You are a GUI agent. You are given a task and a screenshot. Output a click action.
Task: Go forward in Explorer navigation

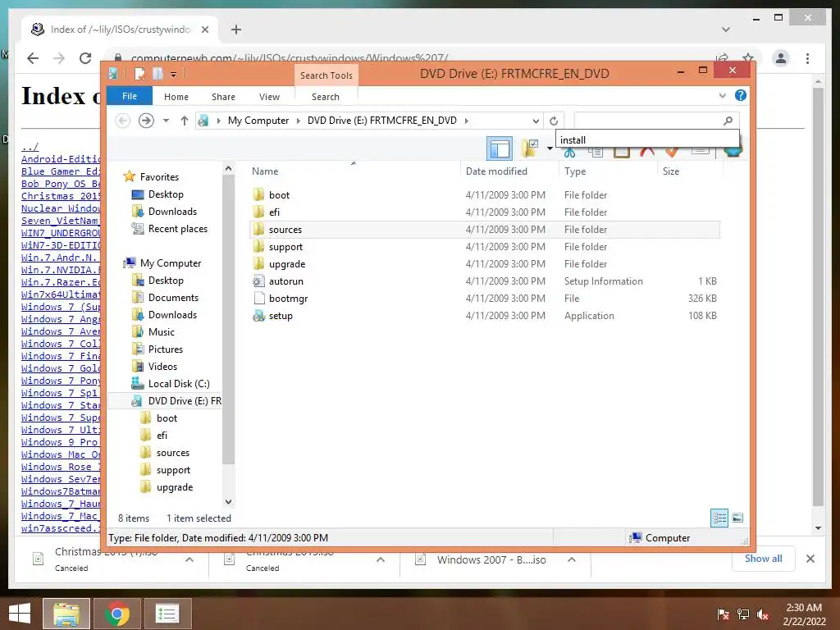[x=146, y=121]
